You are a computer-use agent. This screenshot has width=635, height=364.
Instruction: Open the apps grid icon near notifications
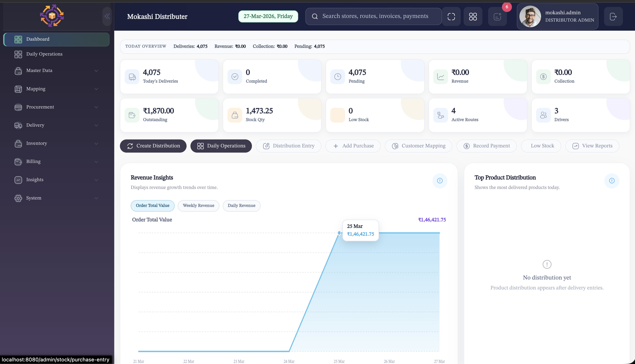pos(473,16)
